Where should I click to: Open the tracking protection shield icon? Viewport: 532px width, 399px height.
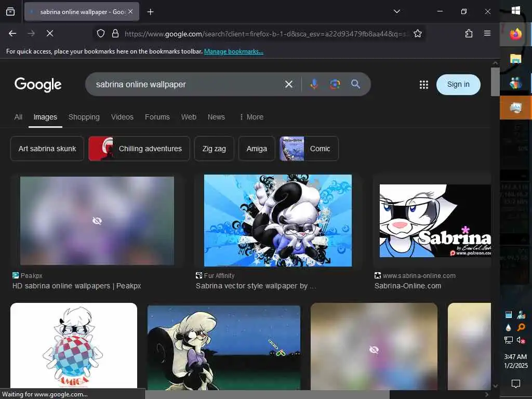[x=101, y=33]
